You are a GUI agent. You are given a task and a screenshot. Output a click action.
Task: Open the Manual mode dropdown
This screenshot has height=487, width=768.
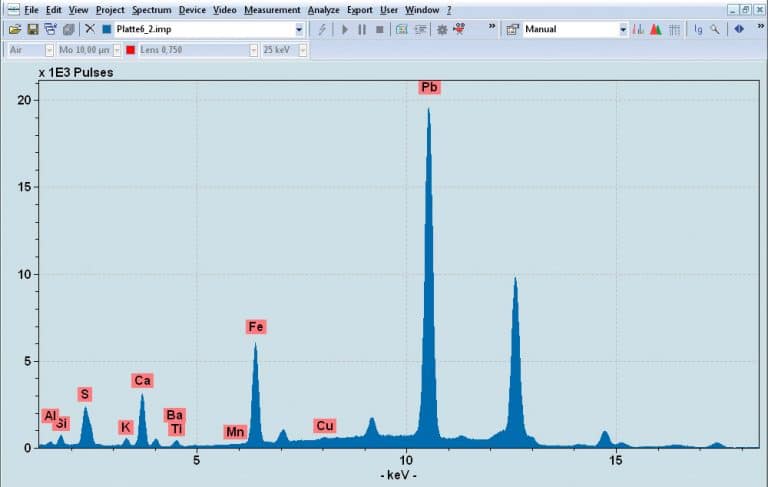point(623,30)
